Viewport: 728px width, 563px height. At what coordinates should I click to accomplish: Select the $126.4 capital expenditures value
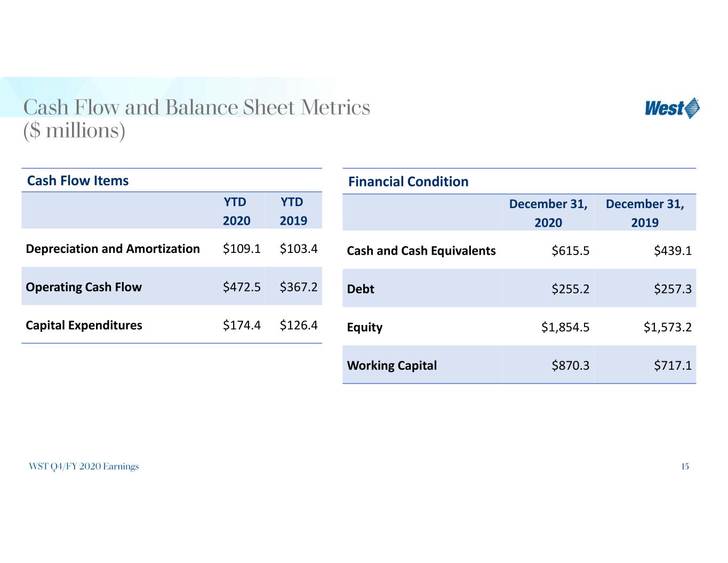pos(299,326)
